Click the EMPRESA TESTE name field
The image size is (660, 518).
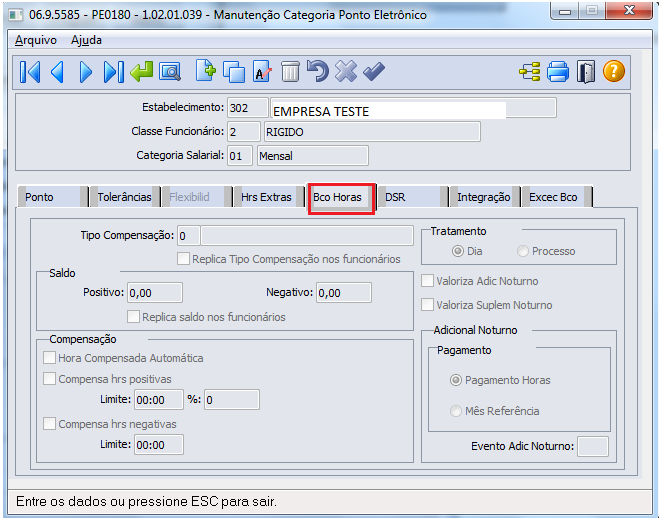point(413,108)
